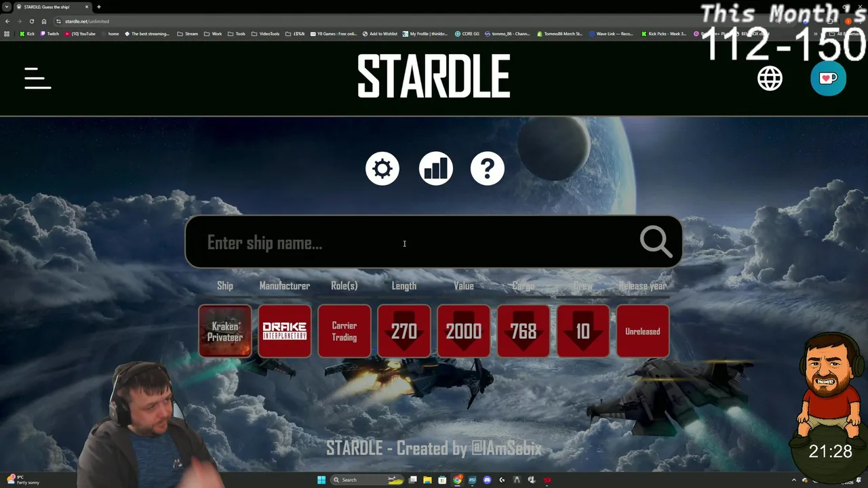Open the Tools bookmarks folder

(237, 33)
